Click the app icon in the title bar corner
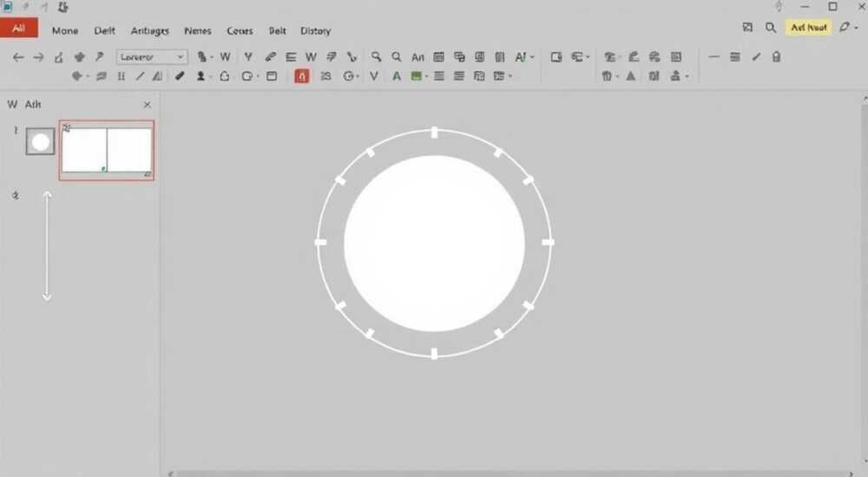The width and height of the screenshot is (868, 477). 7,7
